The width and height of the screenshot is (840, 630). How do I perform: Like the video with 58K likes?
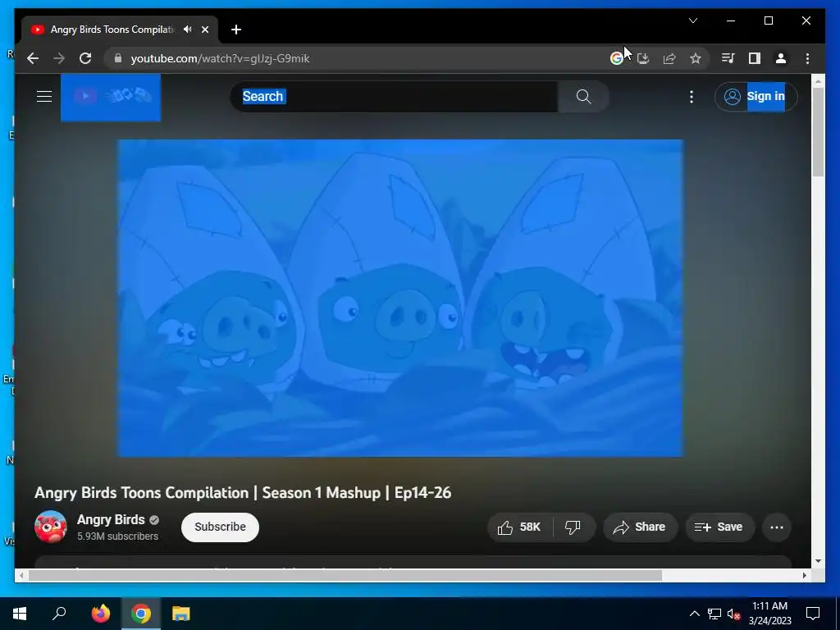pos(519,527)
